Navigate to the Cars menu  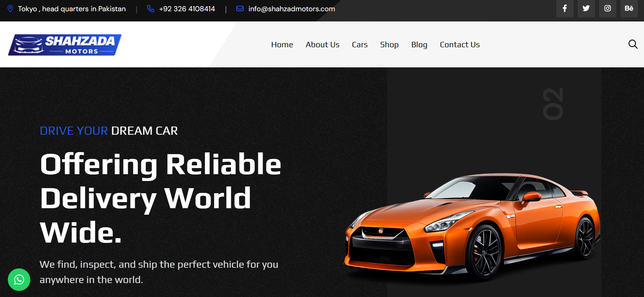360,45
